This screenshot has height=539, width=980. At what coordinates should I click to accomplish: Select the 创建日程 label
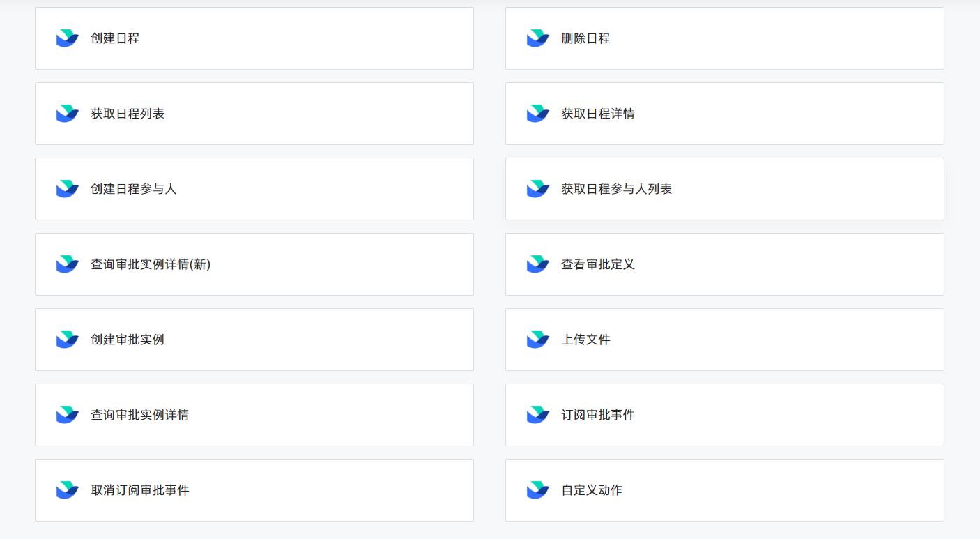[115, 38]
